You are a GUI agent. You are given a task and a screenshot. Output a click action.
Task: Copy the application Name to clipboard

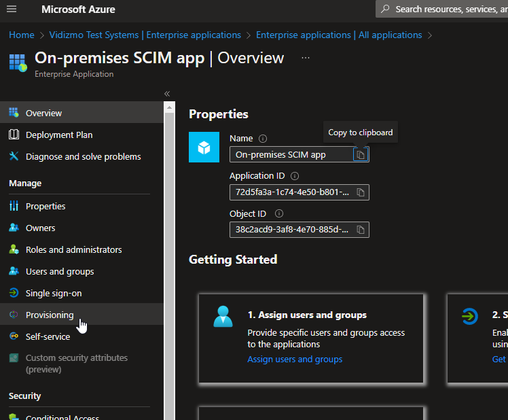(361, 155)
